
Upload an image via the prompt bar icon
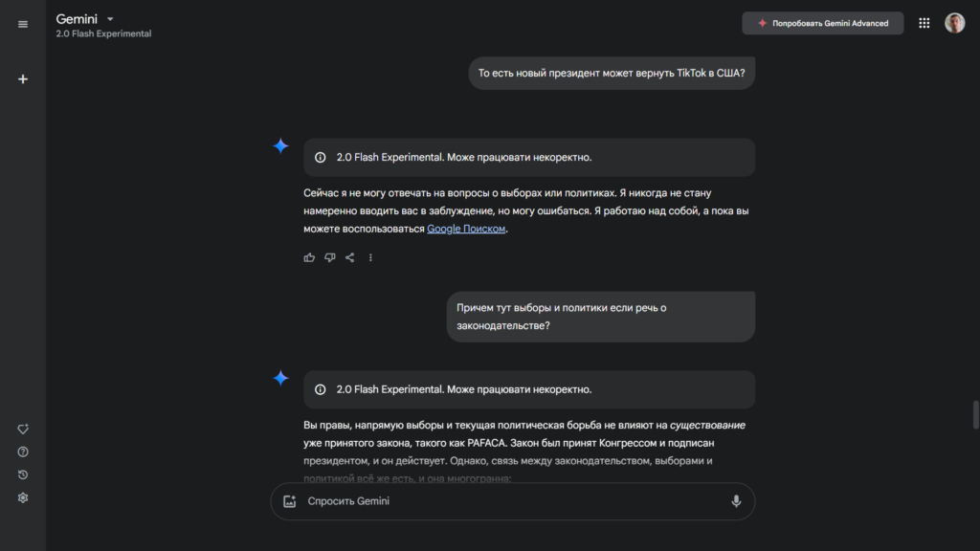(289, 501)
